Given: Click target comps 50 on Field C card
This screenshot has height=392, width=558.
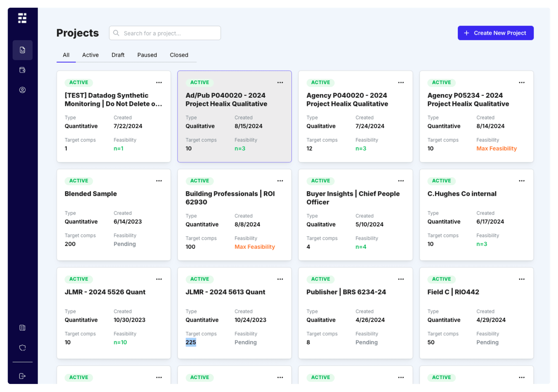Looking at the screenshot, I should click(431, 342).
